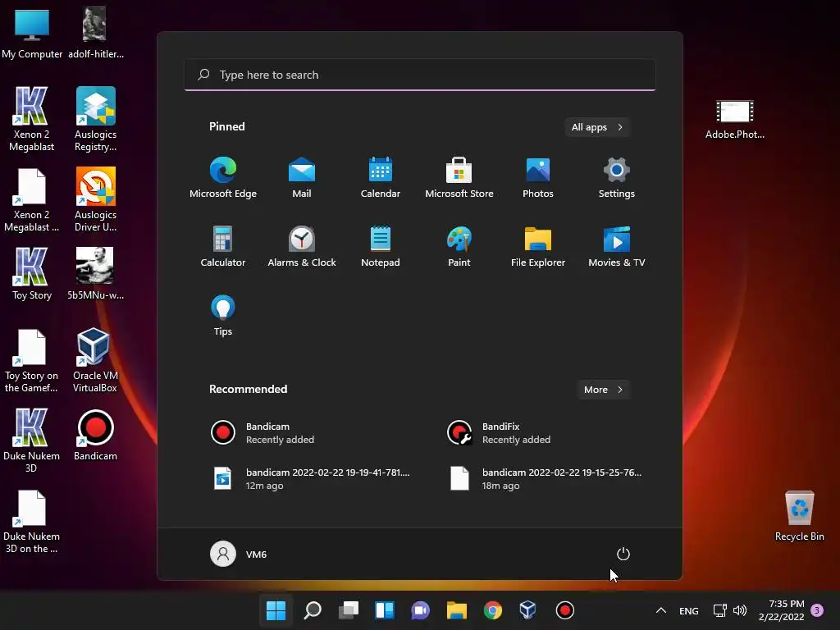The image size is (840, 630).
Task: Select Xenon 2 Megablast desktop shortcut with K icon
Action: click(32, 119)
